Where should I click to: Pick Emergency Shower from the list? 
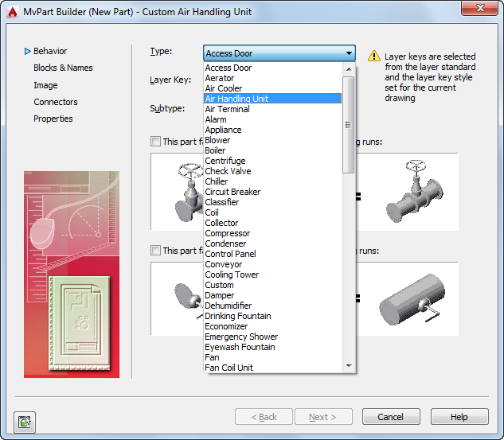click(273, 337)
